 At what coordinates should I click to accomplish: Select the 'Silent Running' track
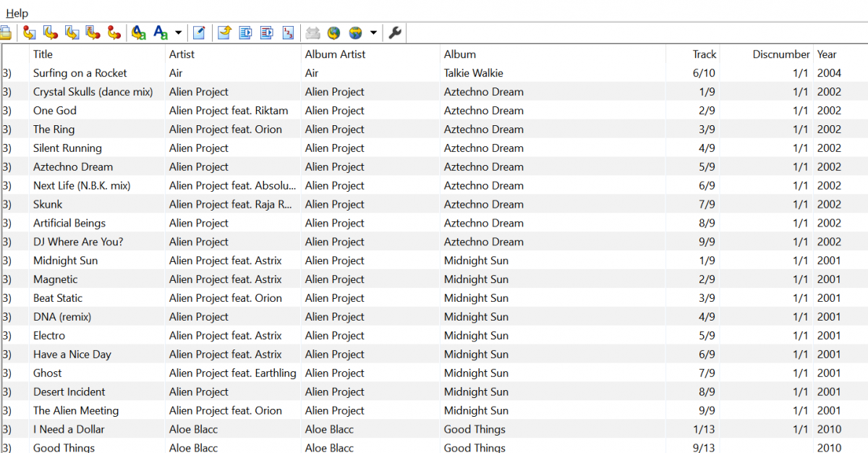click(x=67, y=148)
